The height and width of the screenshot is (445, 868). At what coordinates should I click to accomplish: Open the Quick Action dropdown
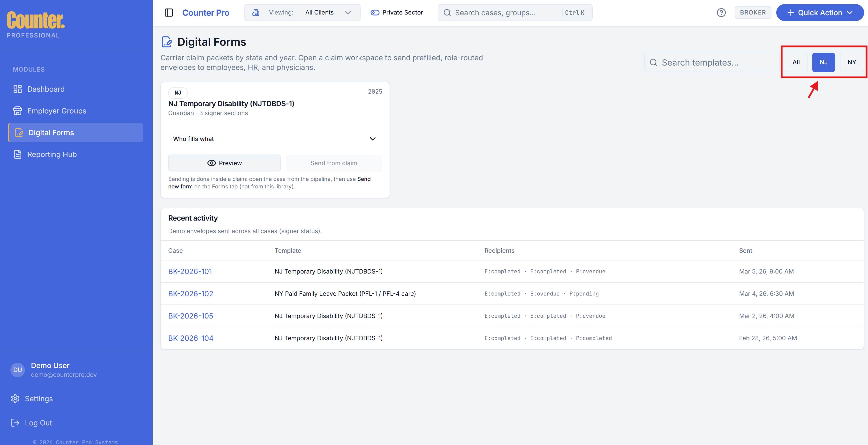[x=820, y=13]
